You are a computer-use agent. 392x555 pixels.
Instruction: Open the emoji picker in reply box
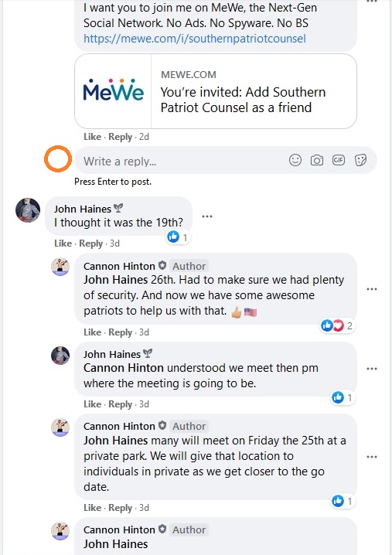coord(295,160)
